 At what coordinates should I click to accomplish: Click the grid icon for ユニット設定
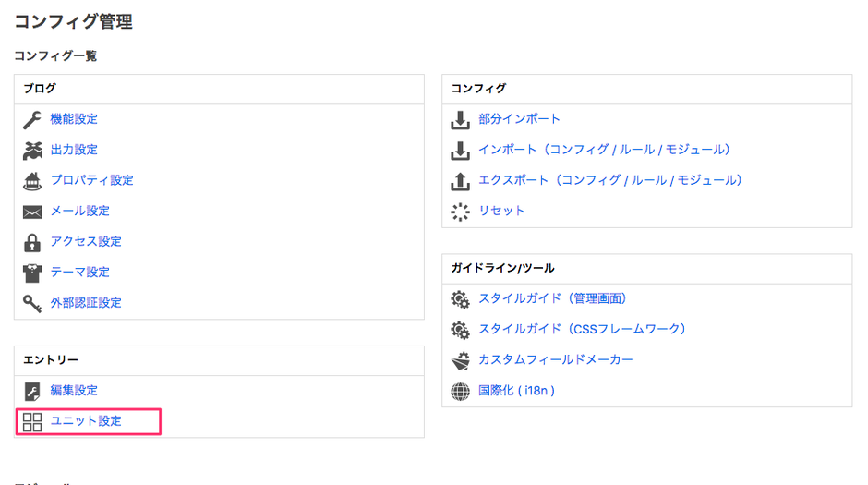tap(32, 422)
